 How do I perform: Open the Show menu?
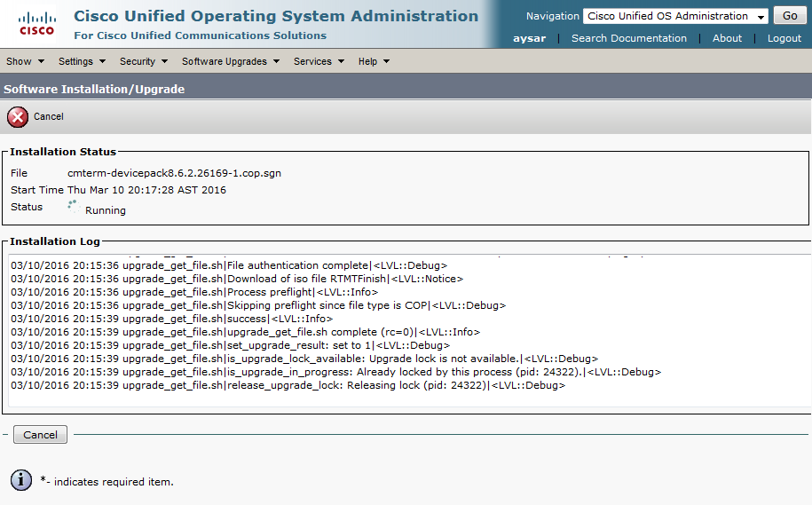pos(24,61)
